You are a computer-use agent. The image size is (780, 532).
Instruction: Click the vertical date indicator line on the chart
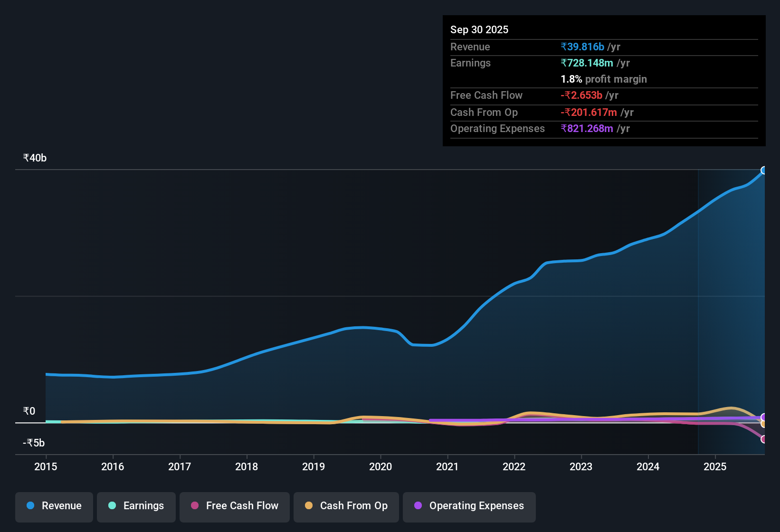(698, 309)
